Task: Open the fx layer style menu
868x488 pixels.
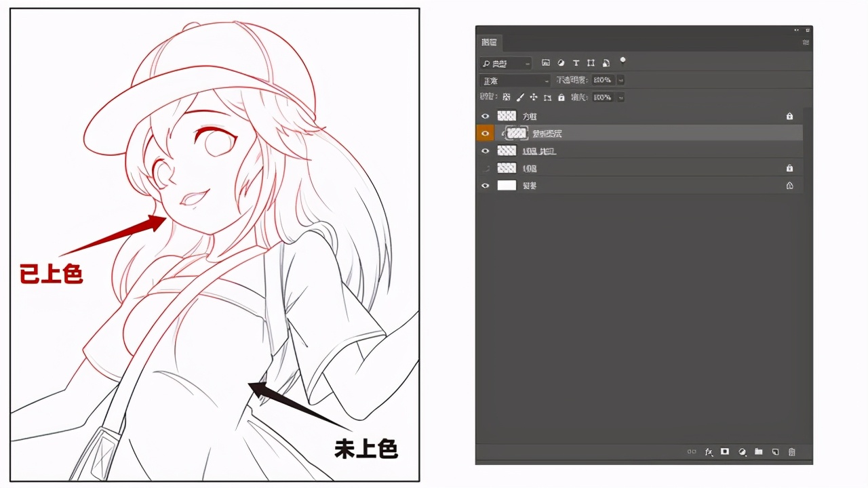Action: pyautogui.click(x=709, y=451)
